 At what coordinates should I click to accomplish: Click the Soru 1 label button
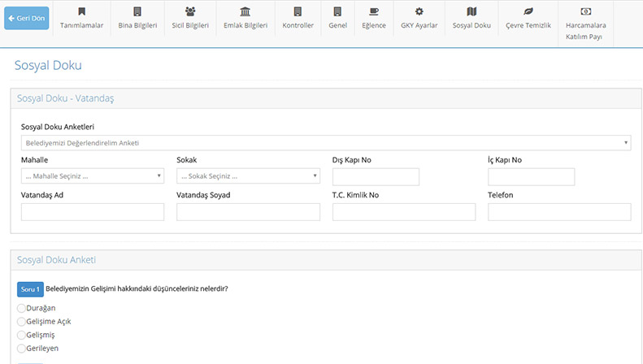30,289
